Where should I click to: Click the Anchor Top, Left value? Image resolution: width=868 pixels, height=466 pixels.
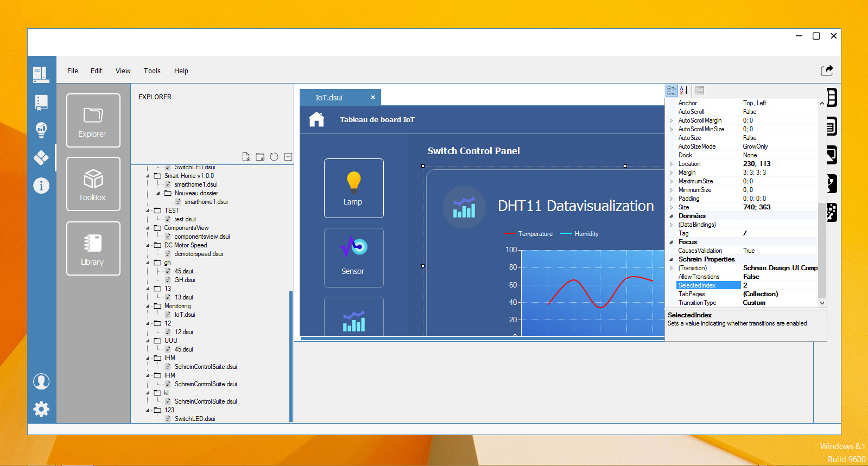coord(780,103)
